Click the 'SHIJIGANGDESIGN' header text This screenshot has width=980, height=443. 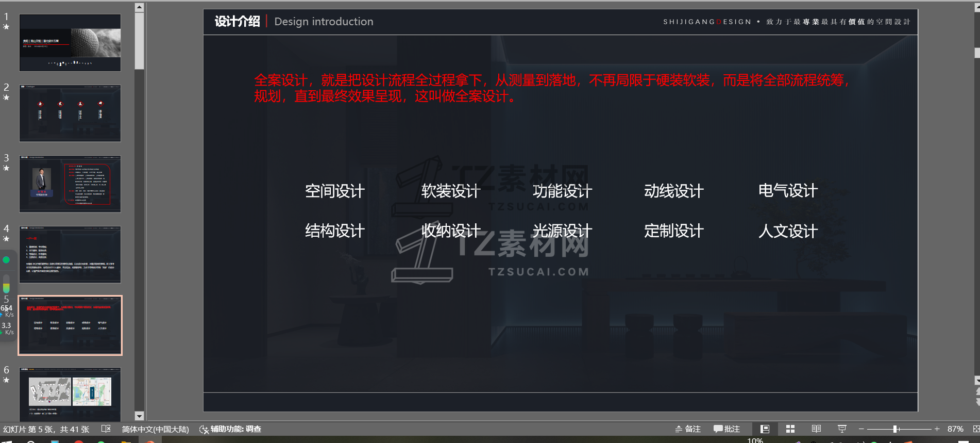(x=707, y=22)
